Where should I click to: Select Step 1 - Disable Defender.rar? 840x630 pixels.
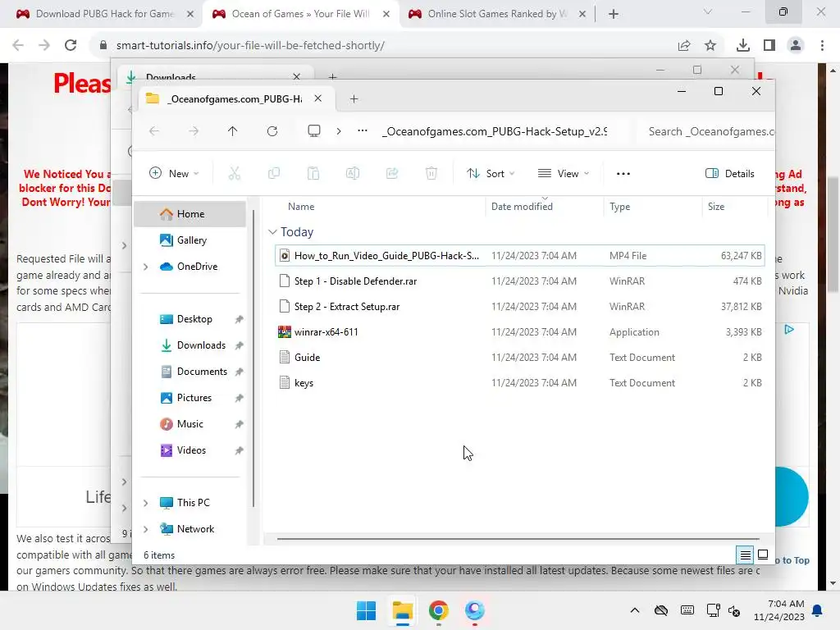519,281
